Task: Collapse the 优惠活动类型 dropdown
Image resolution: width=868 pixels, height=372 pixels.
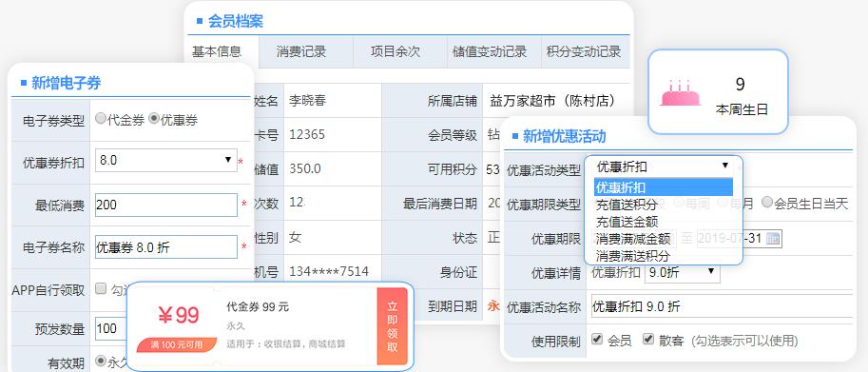Action: tap(664, 166)
